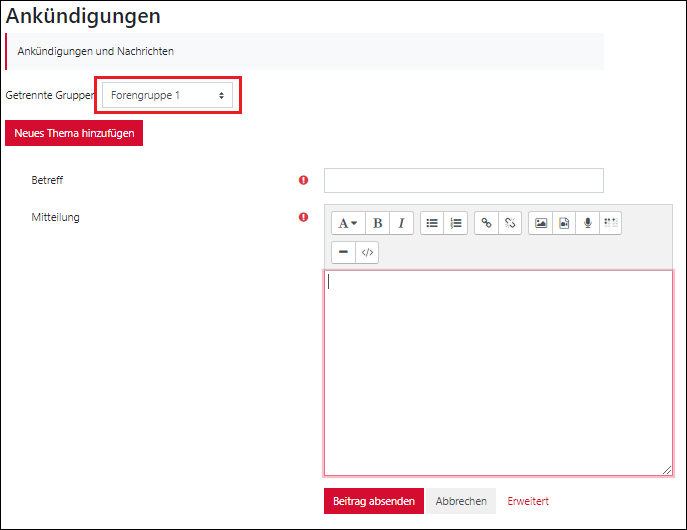Image resolution: width=687 pixels, height=530 pixels.
Task: Switch editor to HTML code view
Action: pyautogui.click(x=367, y=253)
